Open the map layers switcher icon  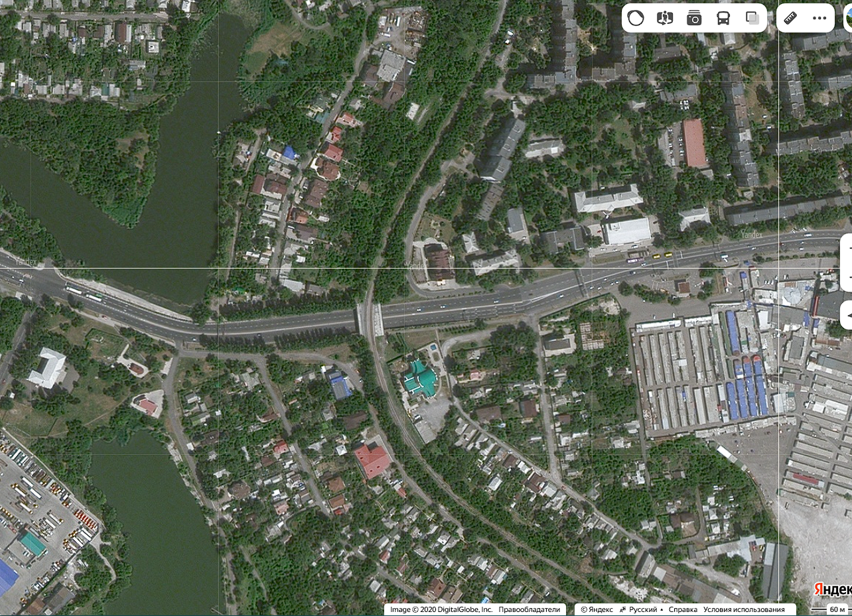[x=750, y=18]
